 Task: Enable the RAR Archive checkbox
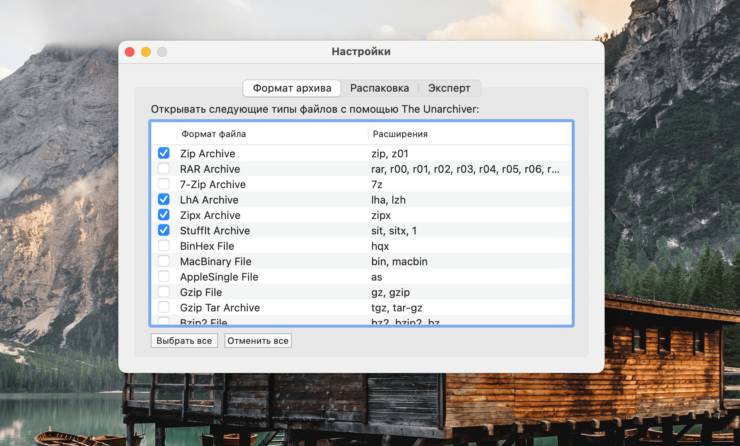pos(164,169)
